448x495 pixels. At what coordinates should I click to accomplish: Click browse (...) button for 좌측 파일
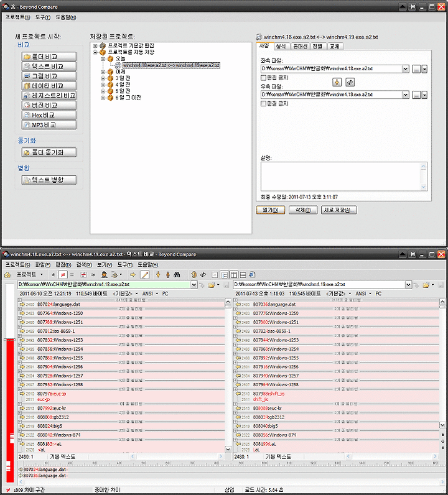pos(416,69)
